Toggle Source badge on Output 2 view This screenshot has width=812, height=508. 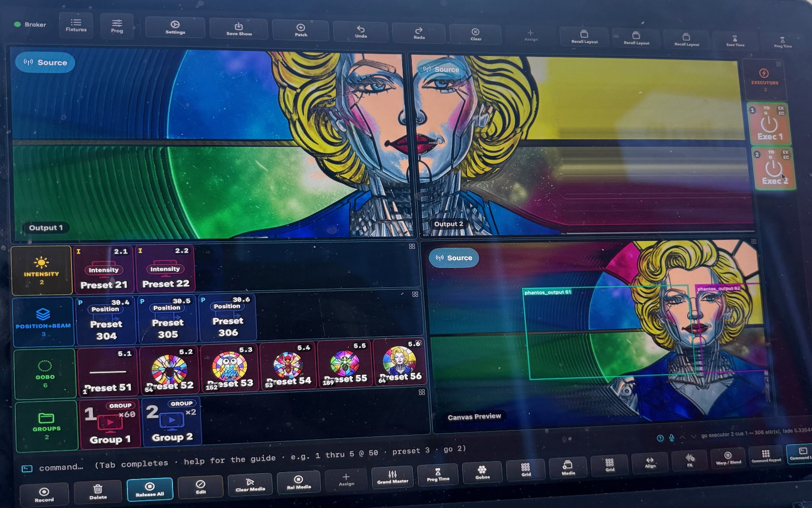pos(441,69)
